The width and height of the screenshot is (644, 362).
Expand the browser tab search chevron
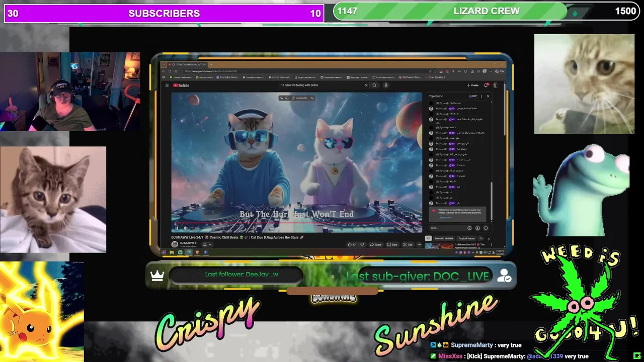click(x=164, y=64)
